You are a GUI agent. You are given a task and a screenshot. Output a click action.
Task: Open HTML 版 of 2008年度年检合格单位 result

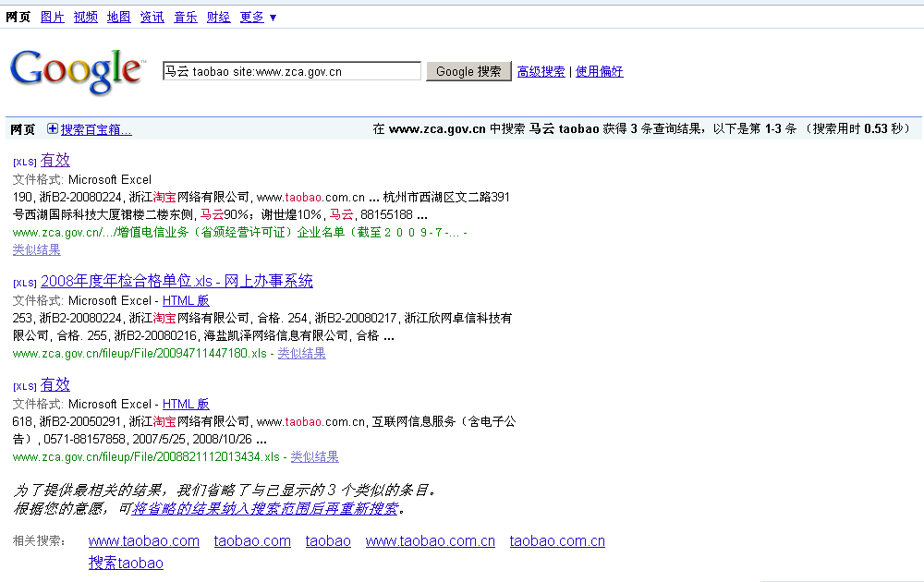coord(186,300)
